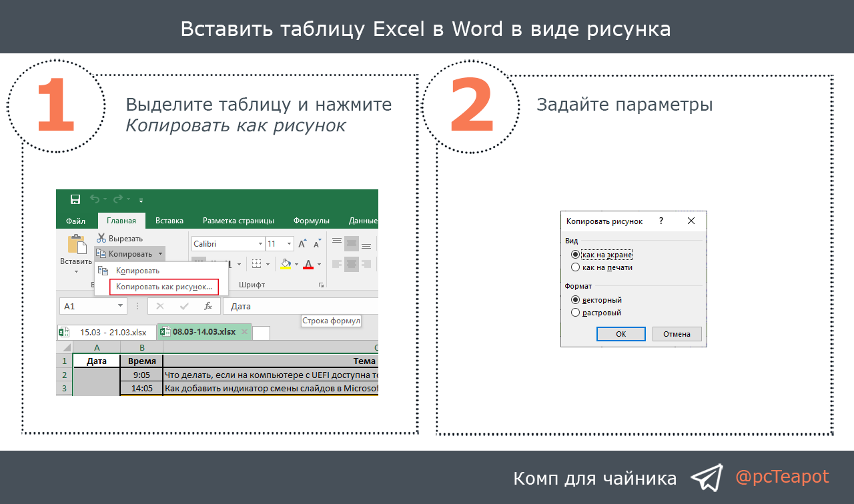Screen dimensions: 854x504
Task: Switch to the Главная ribbon tab
Action: click(121, 221)
